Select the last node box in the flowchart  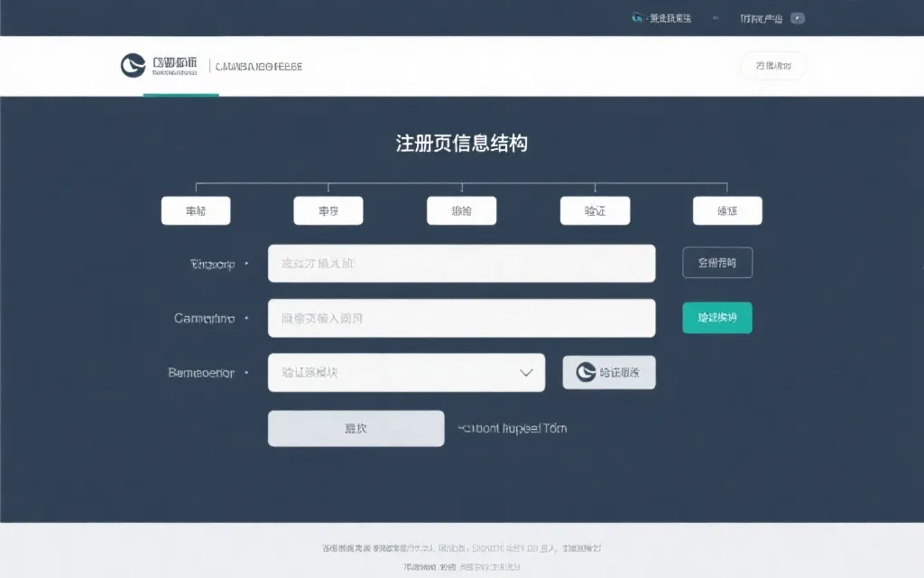point(727,210)
